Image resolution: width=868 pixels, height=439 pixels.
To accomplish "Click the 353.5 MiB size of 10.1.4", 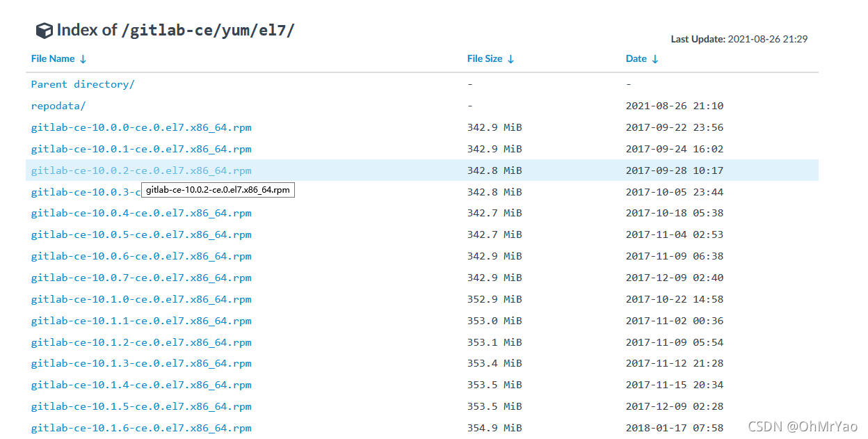I will coord(495,385).
